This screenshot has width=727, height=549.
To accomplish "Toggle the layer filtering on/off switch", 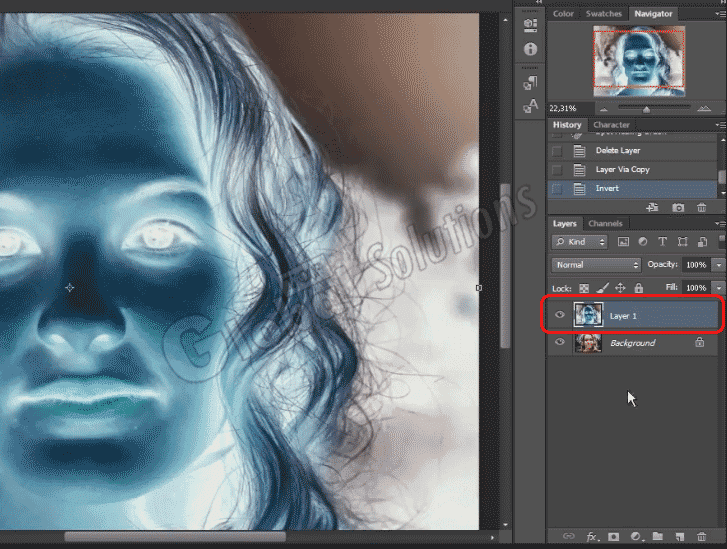I will [721, 240].
